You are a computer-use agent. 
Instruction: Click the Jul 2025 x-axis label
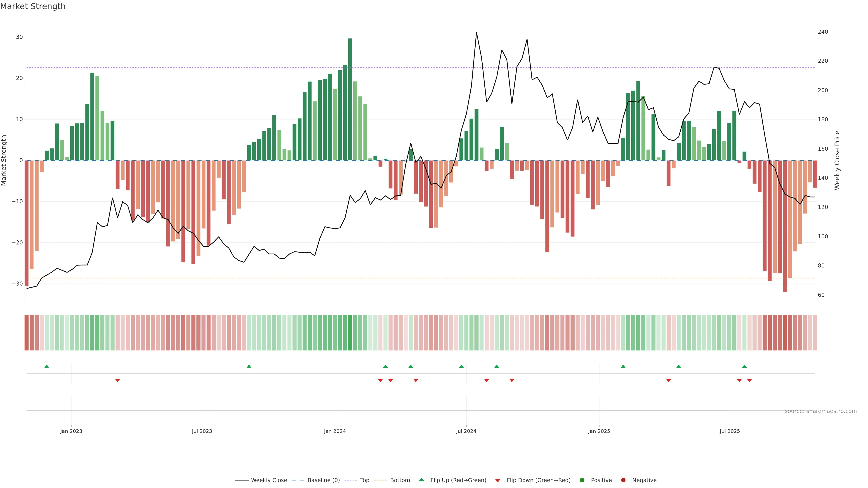(729, 431)
